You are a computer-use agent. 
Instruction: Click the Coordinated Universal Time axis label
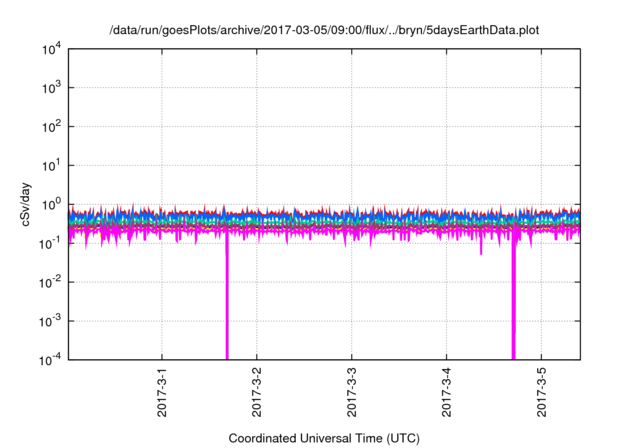tap(324, 438)
